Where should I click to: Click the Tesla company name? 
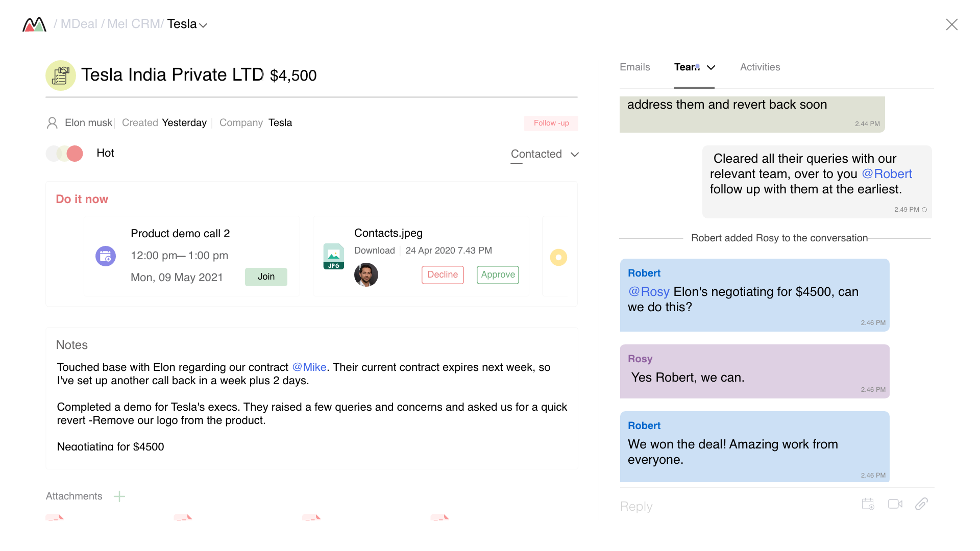280,123
